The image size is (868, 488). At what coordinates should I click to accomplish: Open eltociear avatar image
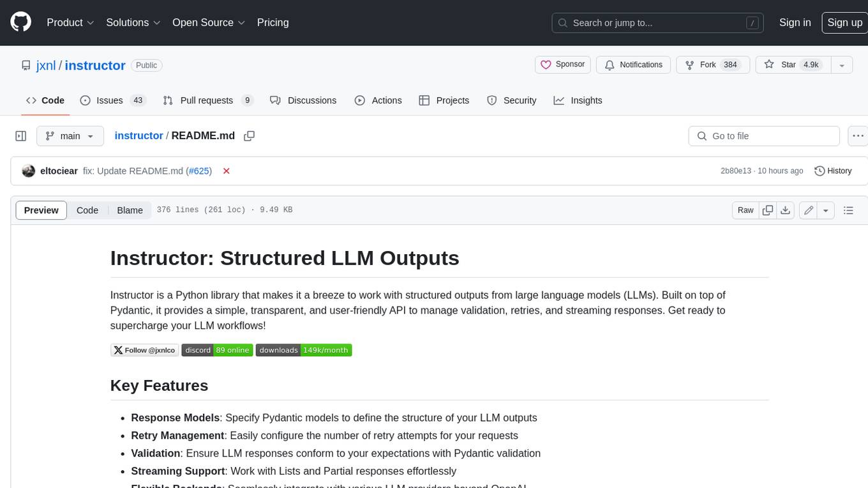tap(28, 171)
